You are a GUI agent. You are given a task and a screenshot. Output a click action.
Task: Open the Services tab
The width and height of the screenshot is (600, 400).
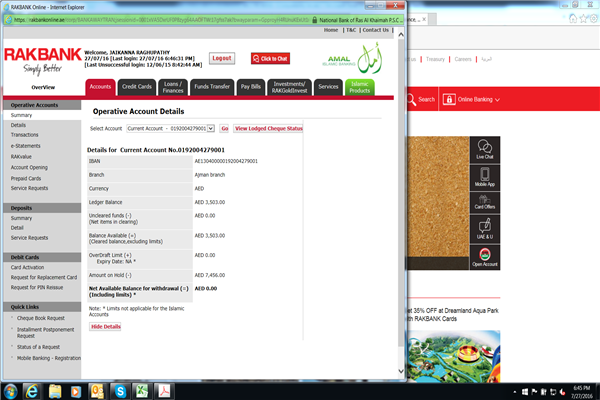click(328, 87)
